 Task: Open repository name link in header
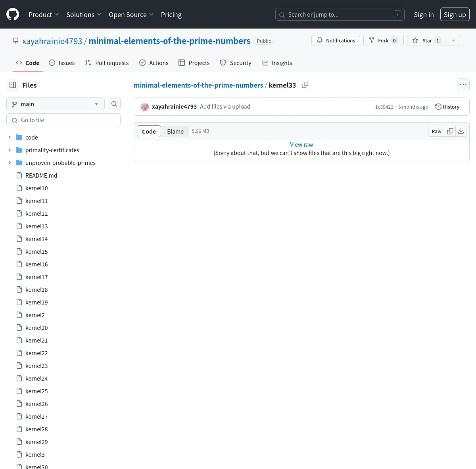(x=169, y=41)
